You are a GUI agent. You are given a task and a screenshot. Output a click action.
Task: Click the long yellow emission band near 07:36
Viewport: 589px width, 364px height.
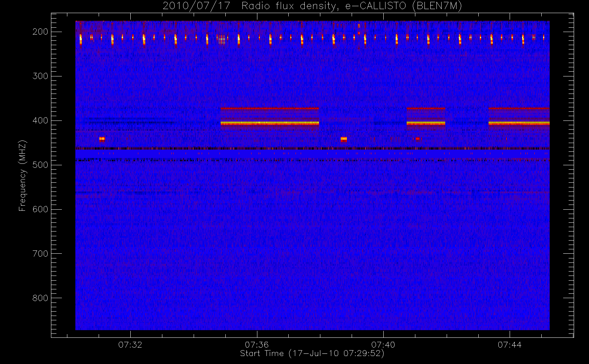tap(270, 123)
